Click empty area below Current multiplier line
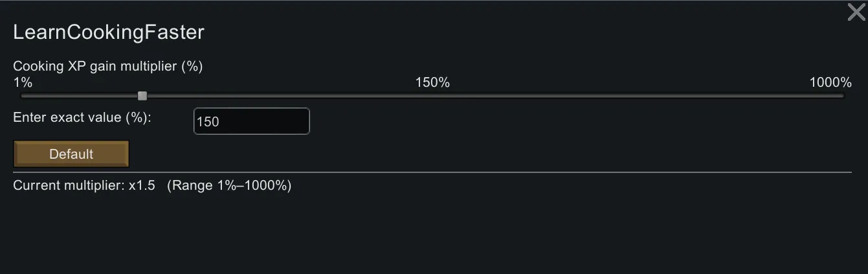Viewport: 868px width, 274px height. 432,233
